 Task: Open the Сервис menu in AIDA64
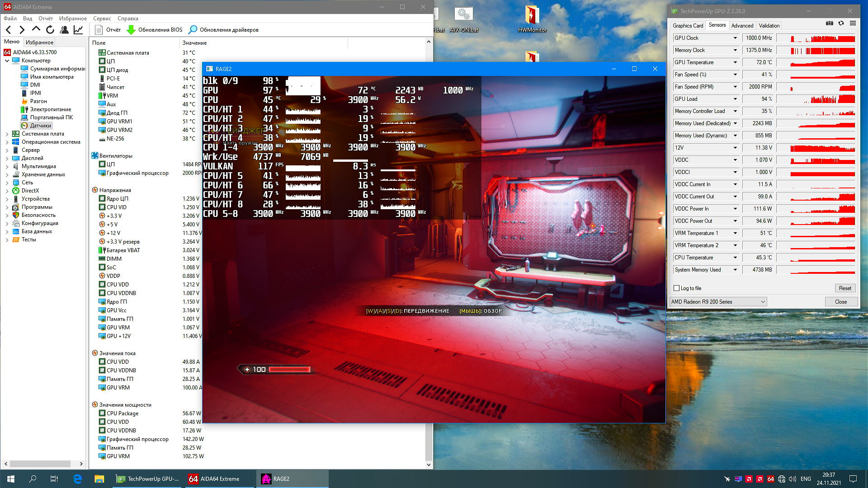[102, 19]
